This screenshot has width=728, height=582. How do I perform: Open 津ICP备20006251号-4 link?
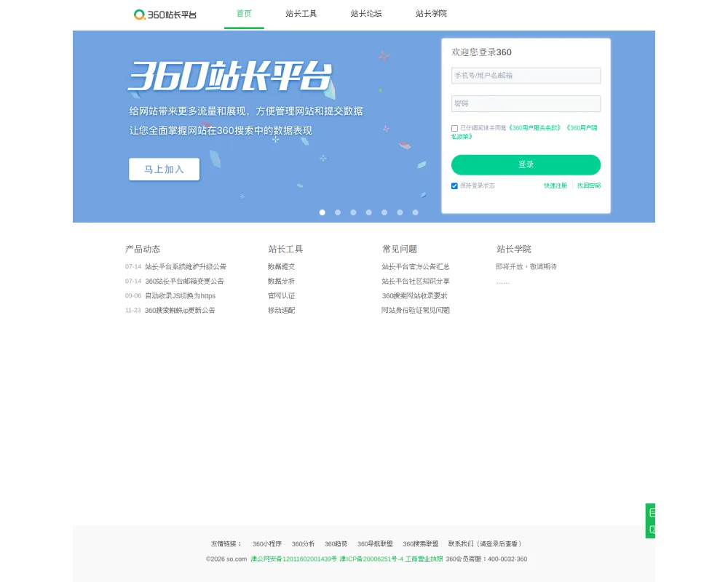click(x=371, y=559)
